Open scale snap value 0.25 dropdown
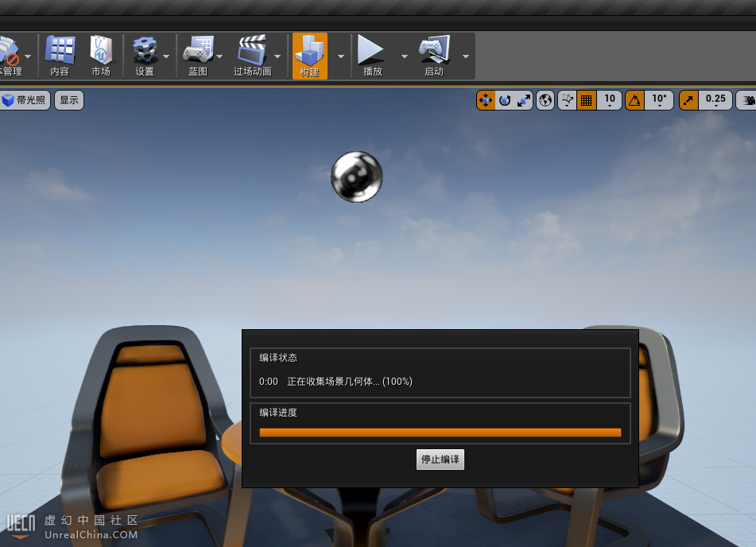The image size is (756, 547). click(715, 100)
